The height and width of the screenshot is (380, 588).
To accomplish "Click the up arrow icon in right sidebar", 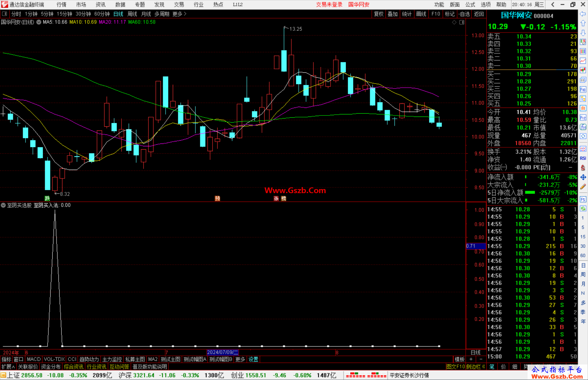I will (x=583, y=23).
